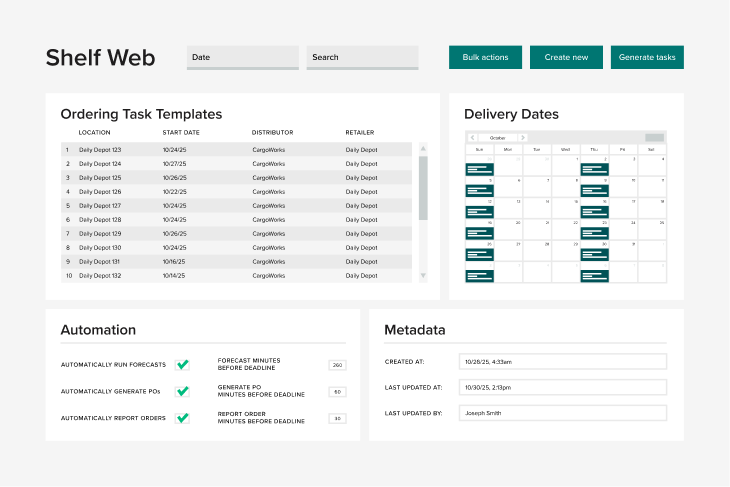Open the Date filter field
This screenshot has height=487, width=730.
point(242,58)
